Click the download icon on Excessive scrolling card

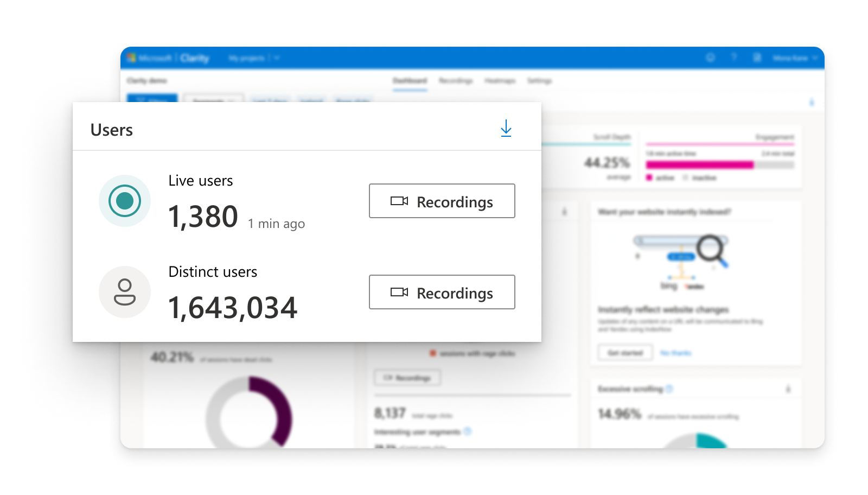click(x=788, y=389)
